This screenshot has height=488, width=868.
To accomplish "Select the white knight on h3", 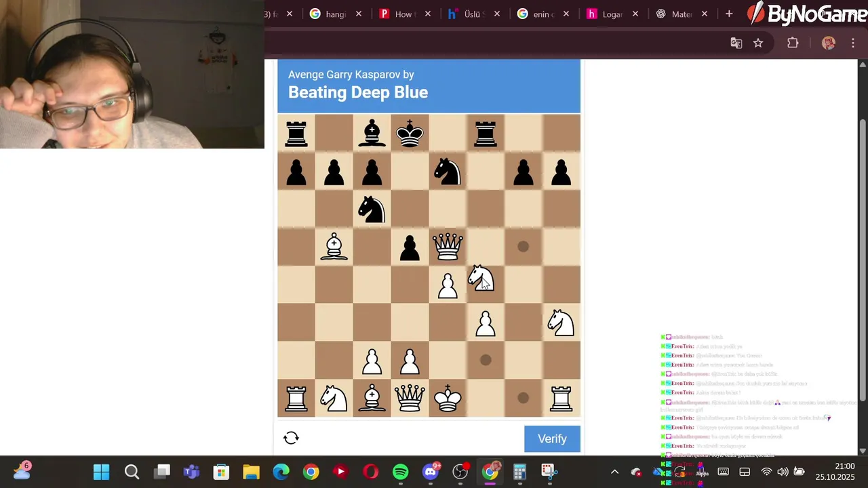I will click(561, 323).
